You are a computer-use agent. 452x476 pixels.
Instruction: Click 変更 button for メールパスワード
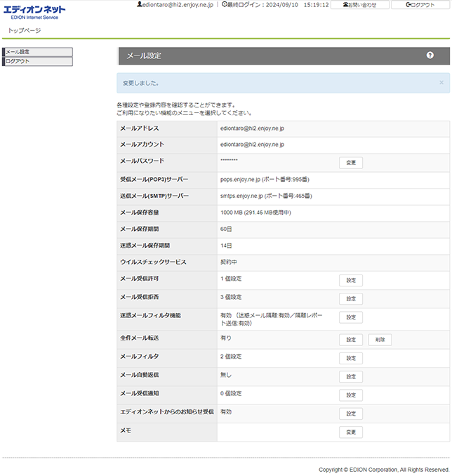pyautogui.click(x=351, y=163)
